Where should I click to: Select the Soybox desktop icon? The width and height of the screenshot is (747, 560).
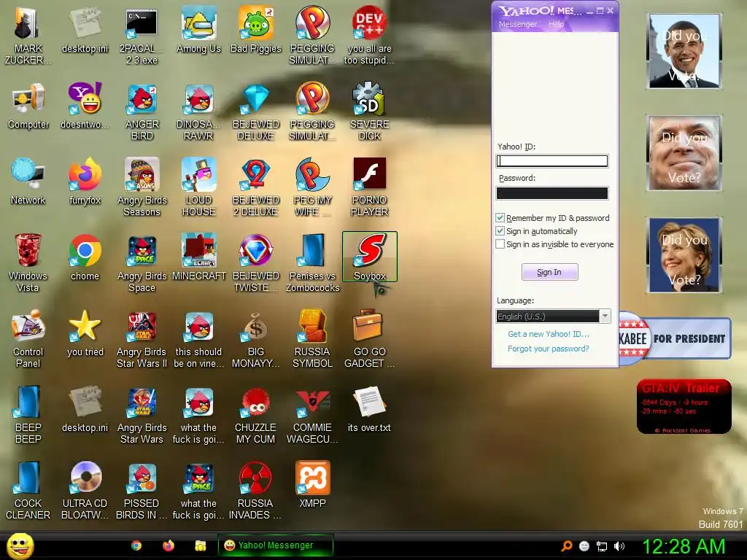[x=370, y=257]
